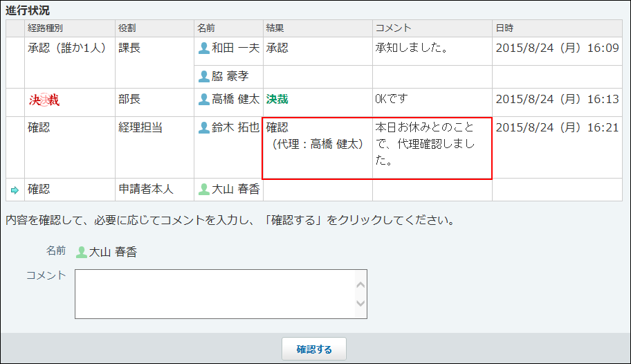Click the 確認する button

pos(314,349)
